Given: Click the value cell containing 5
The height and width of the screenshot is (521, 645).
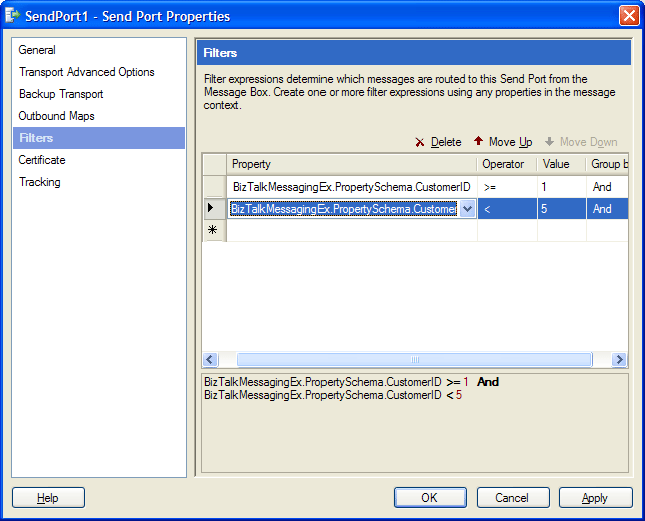Looking at the screenshot, I should [561, 209].
